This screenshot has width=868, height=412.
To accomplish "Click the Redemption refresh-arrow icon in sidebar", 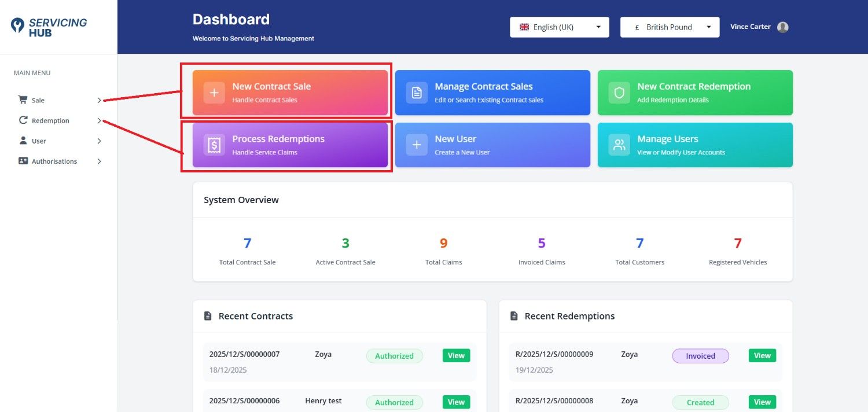I will pos(23,120).
